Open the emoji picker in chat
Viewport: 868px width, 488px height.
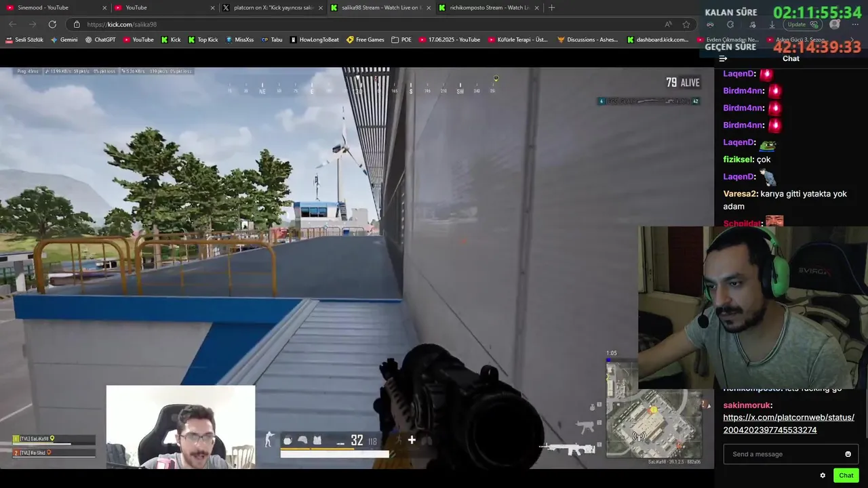(848, 454)
